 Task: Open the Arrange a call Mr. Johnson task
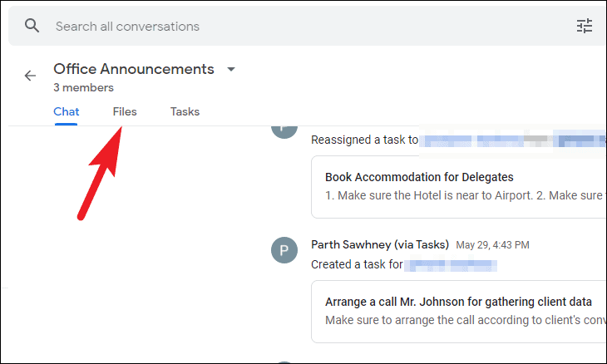[458, 302]
